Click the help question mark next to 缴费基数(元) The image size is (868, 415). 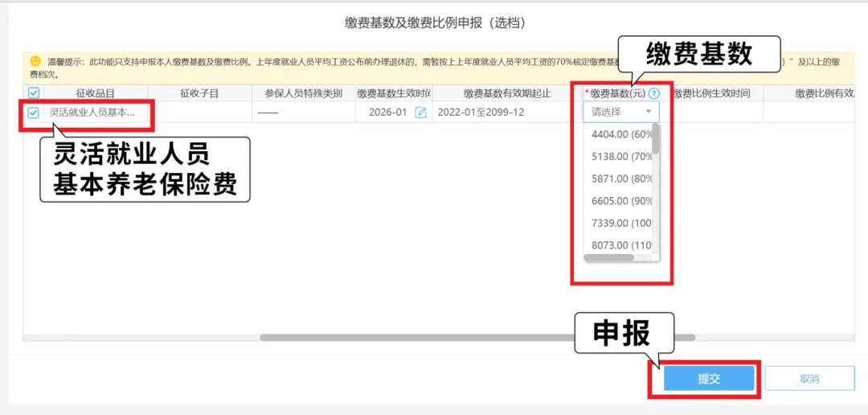653,93
